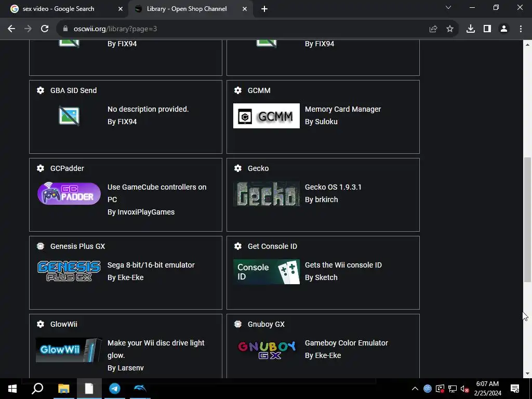Open the Console ID banner image

[x=267, y=272]
